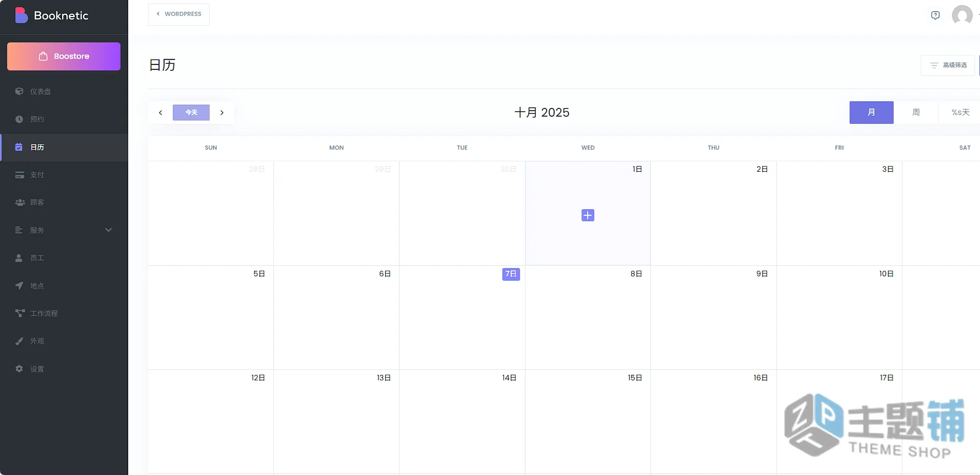Click the customers group icon in sidebar
The height and width of the screenshot is (475, 980).
(20, 202)
